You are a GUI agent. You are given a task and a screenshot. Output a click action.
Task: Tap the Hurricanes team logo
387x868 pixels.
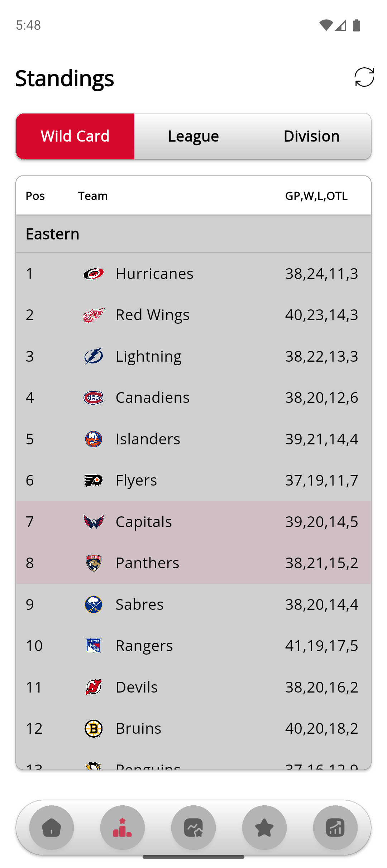[94, 273]
